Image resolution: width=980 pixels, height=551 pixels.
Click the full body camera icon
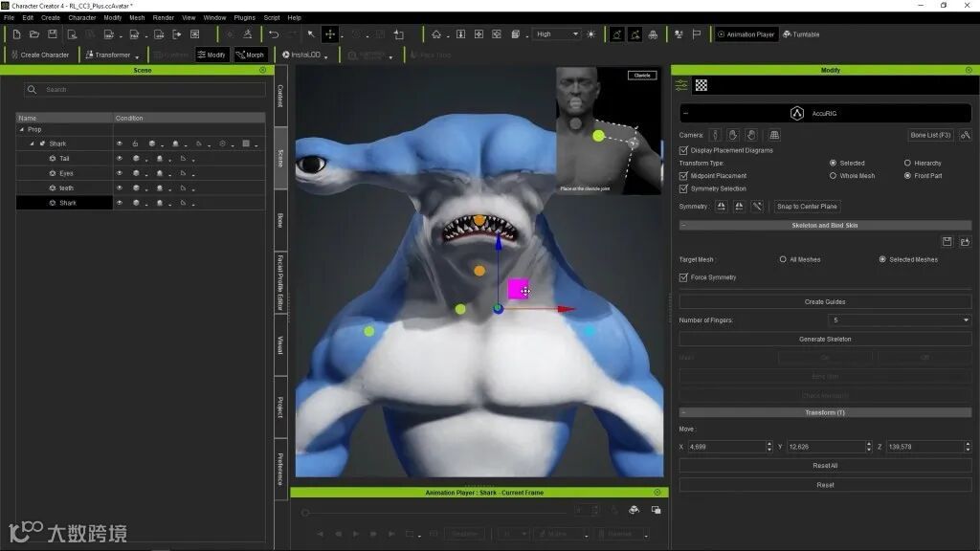[x=715, y=135]
